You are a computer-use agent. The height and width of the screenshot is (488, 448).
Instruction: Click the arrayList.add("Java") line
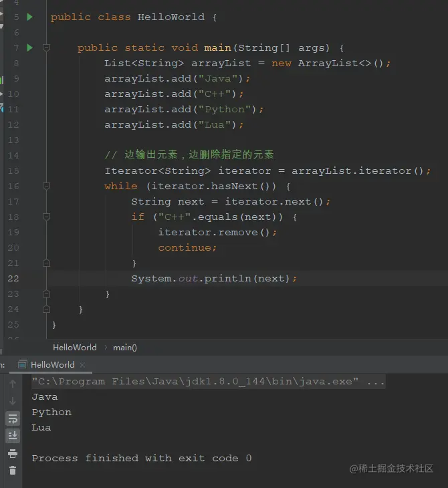[177, 78]
